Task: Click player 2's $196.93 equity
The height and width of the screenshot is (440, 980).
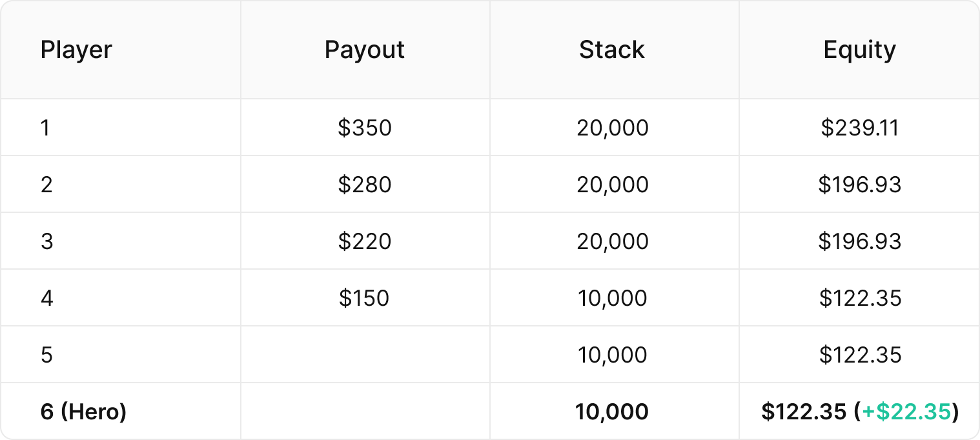Action: pos(860,185)
